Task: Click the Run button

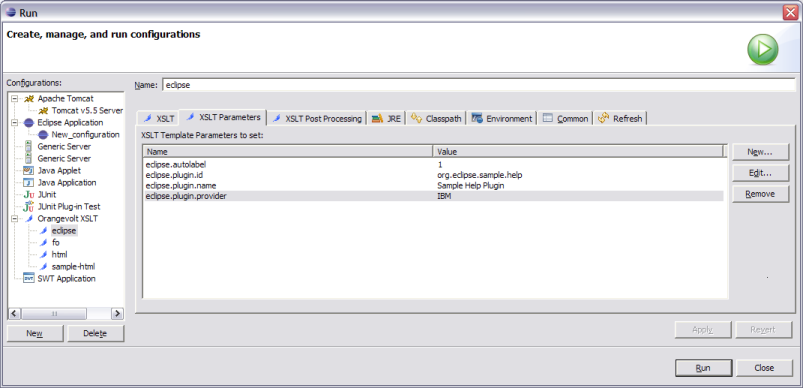Action: 703,368
